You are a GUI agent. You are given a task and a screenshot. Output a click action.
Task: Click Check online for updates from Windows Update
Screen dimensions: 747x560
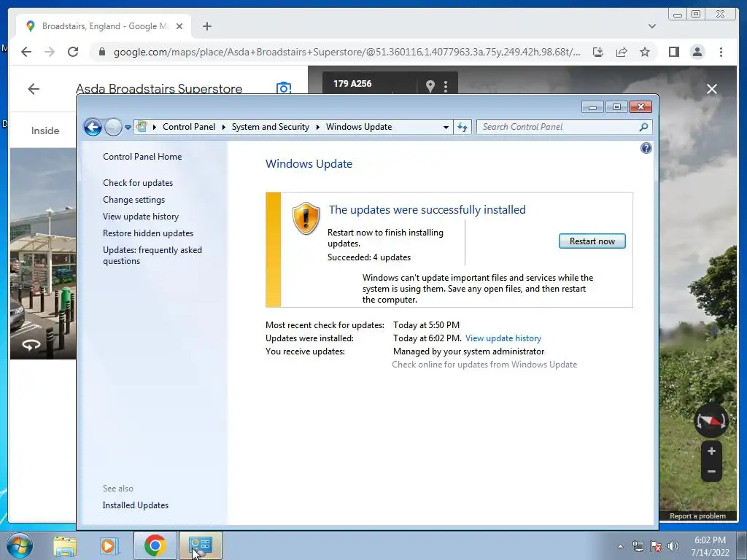coord(484,365)
